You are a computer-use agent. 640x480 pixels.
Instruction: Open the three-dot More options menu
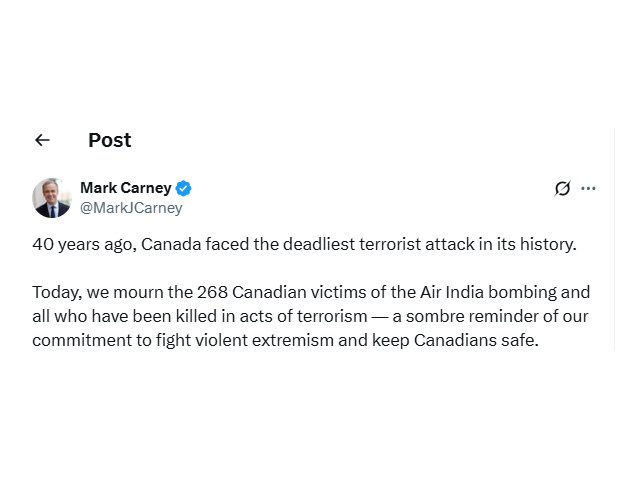589,188
